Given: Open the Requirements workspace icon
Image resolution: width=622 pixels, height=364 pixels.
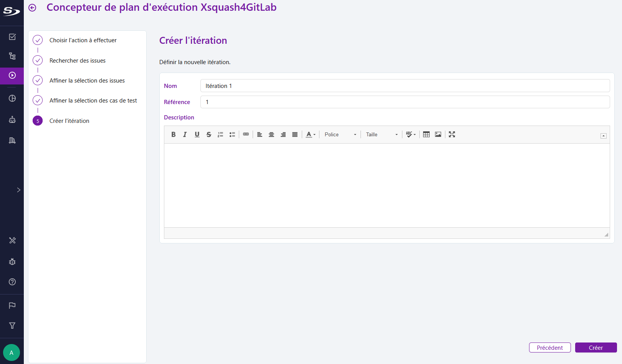Looking at the screenshot, I should [x=12, y=37].
